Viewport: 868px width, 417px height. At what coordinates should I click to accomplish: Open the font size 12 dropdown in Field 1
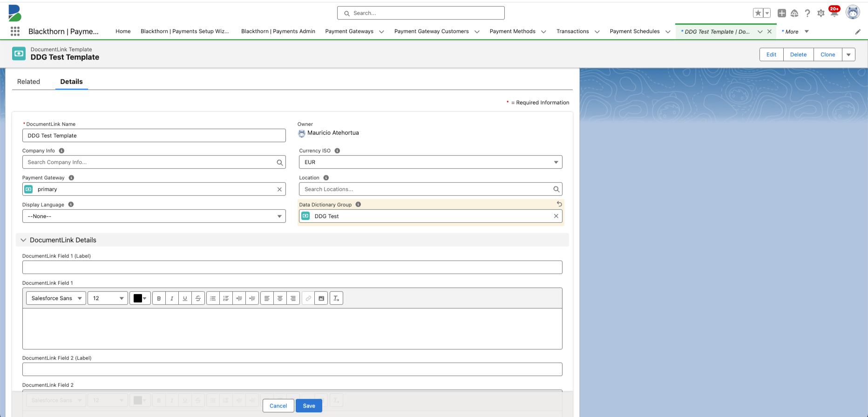(108, 298)
